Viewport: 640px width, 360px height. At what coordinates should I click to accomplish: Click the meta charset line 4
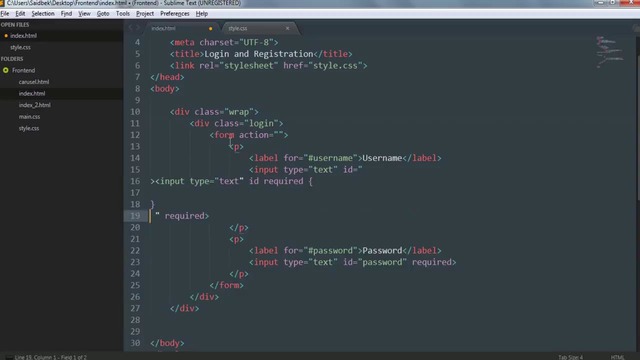click(224, 42)
